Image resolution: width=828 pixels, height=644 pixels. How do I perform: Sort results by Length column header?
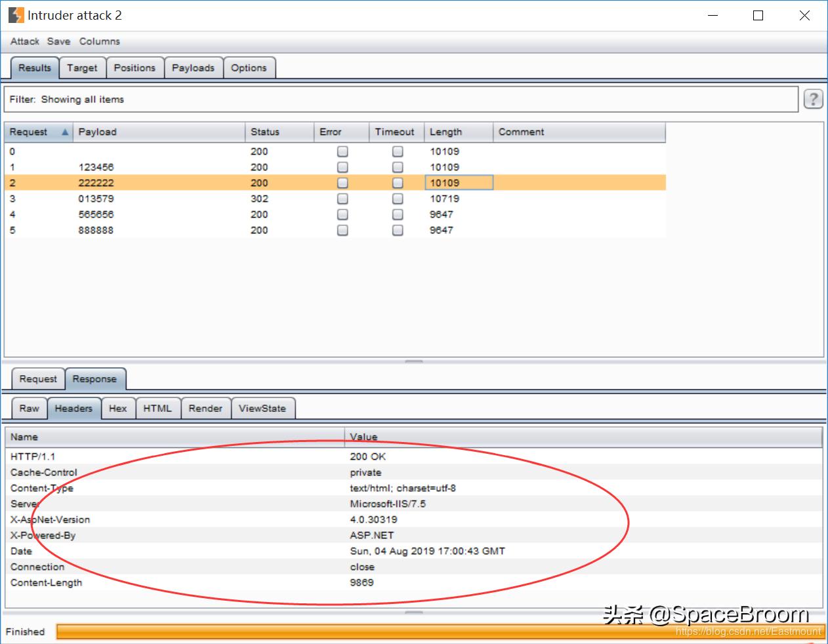click(458, 132)
